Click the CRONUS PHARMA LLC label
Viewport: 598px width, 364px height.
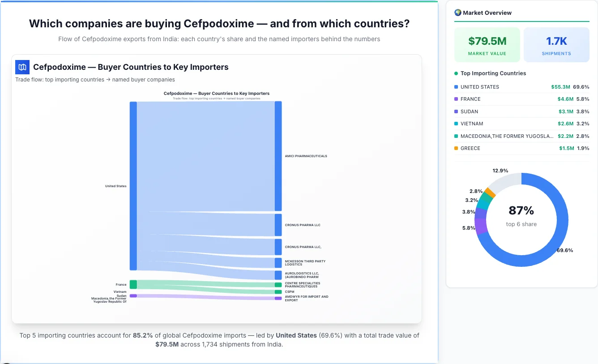click(303, 225)
